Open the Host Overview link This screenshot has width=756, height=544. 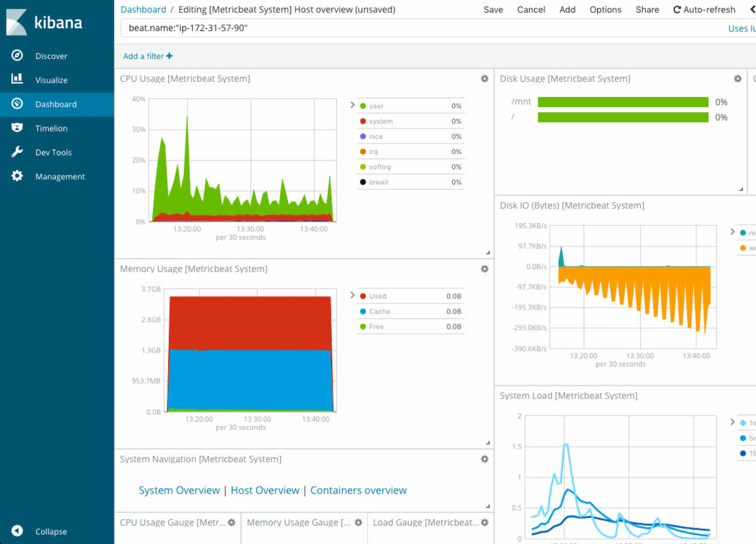[x=265, y=490]
